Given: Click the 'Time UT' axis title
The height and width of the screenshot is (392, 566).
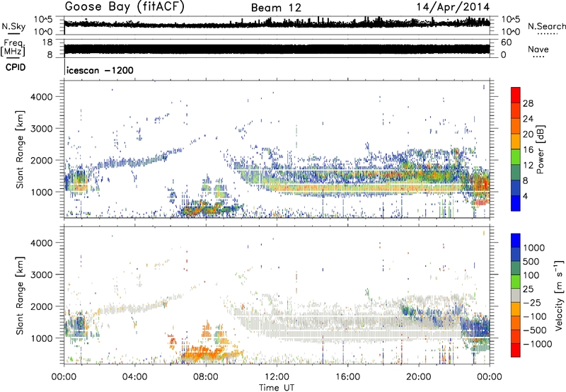Looking at the screenshot, I should pyautogui.click(x=277, y=388).
